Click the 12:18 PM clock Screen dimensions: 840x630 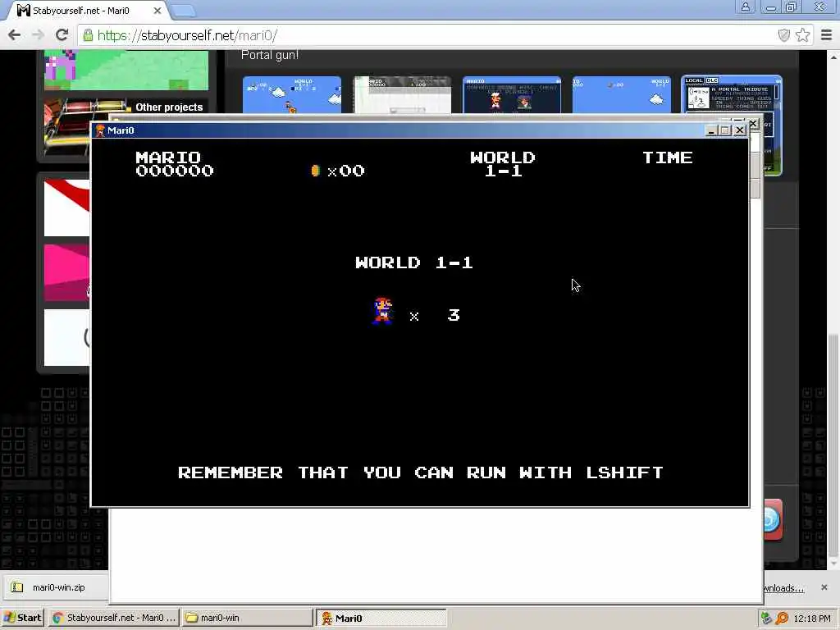point(812,619)
